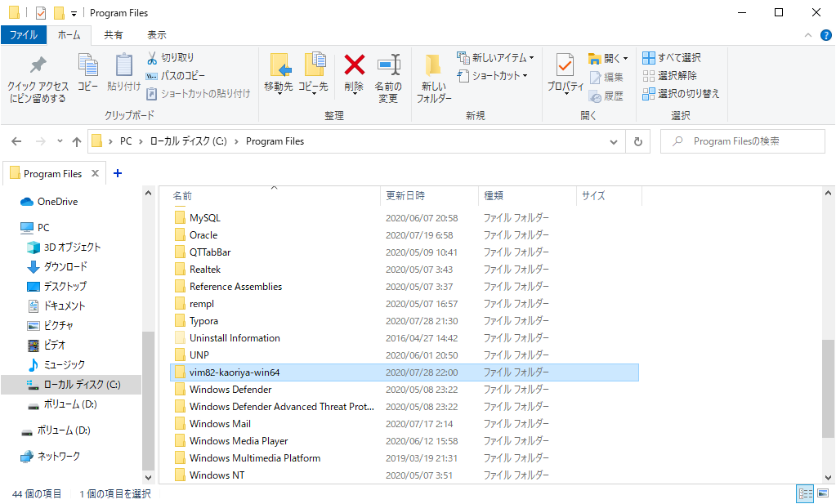Switch to Large icons view in status bar
The image size is (836, 504).
(823, 493)
